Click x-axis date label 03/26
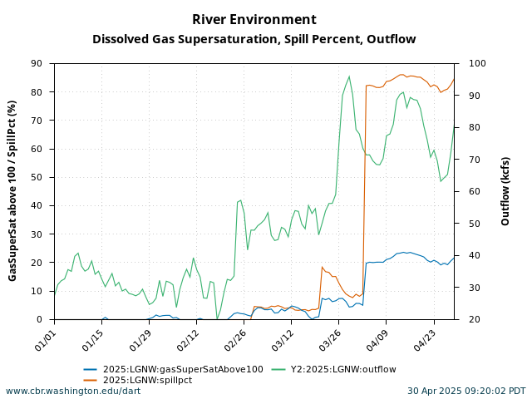This screenshot has height=399, width=532. pos(329,340)
